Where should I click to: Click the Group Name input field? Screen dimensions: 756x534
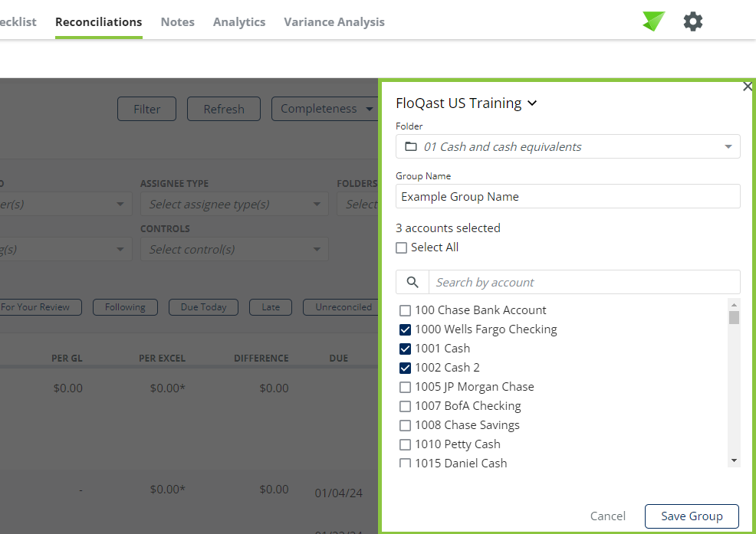tap(568, 197)
